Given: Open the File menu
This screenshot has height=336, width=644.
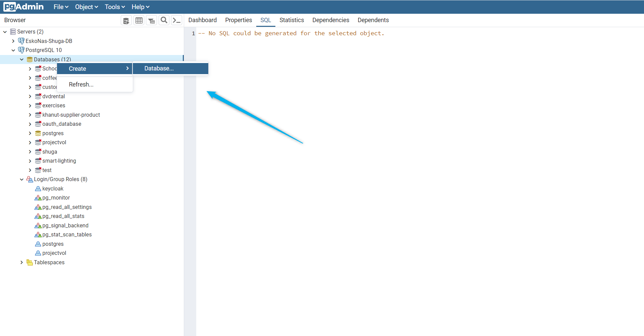Looking at the screenshot, I should click(61, 7).
